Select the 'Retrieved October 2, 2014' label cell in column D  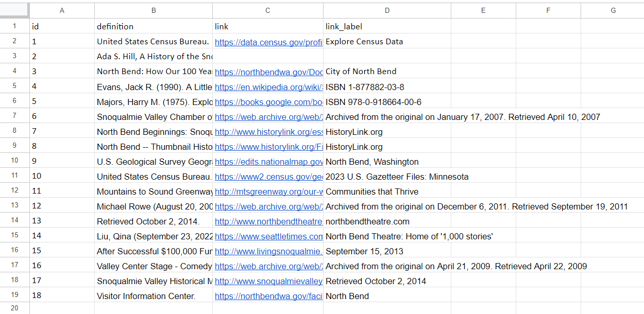[x=387, y=281]
